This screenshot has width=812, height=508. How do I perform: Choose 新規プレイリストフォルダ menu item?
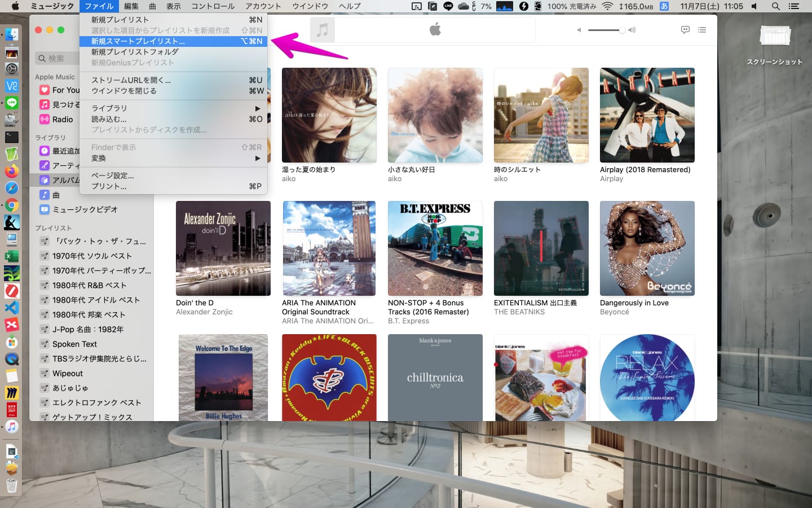click(173, 52)
